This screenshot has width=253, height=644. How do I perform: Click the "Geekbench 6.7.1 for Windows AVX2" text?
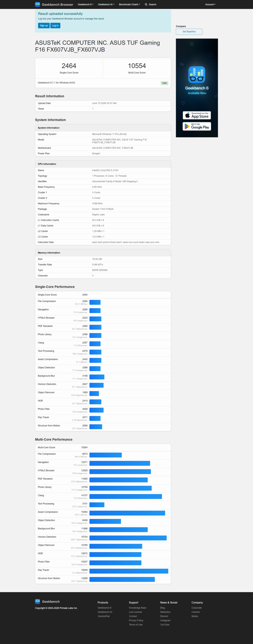tap(56, 82)
